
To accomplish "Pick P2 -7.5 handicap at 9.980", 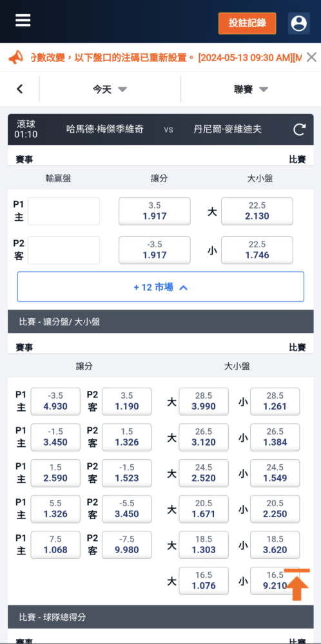I will point(126,545).
